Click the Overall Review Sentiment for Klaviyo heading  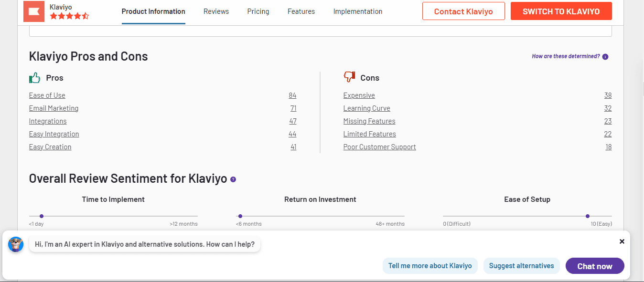[128, 179]
